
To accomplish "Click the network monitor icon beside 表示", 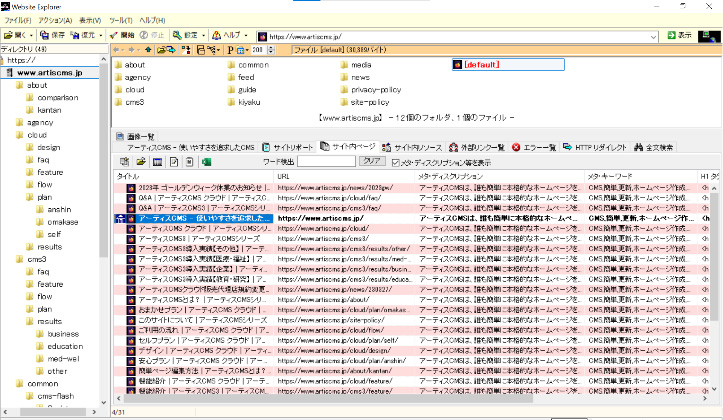I will coord(709,36).
